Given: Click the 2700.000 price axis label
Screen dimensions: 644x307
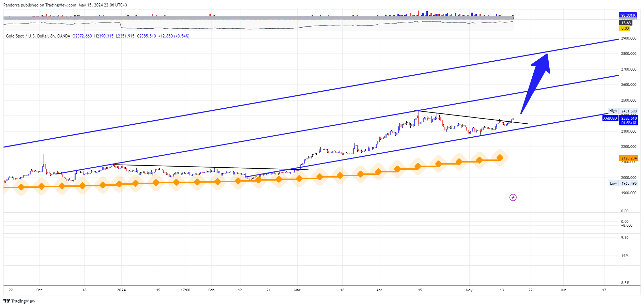Looking at the screenshot, I should (629, 69).
